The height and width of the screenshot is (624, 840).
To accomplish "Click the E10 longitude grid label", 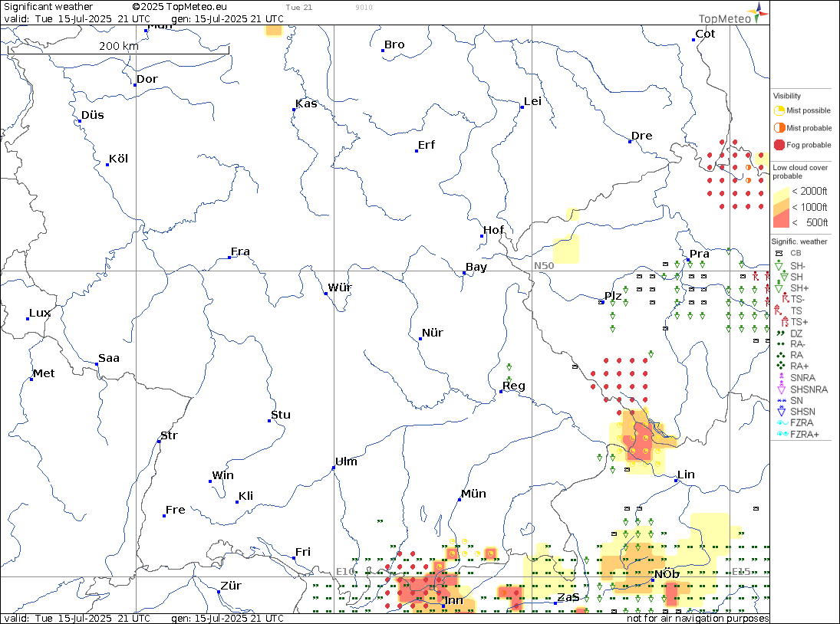I will pyautogui.click(x=345, y=572).
